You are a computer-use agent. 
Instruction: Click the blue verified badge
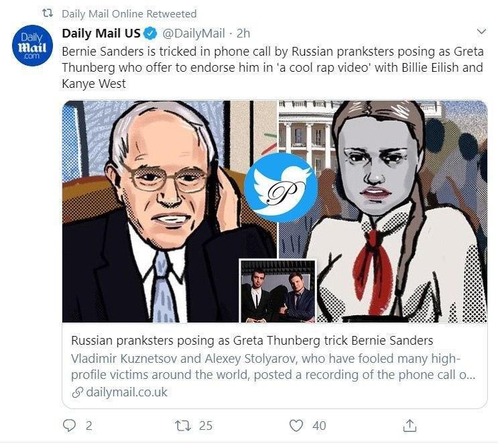coord(152,32)
